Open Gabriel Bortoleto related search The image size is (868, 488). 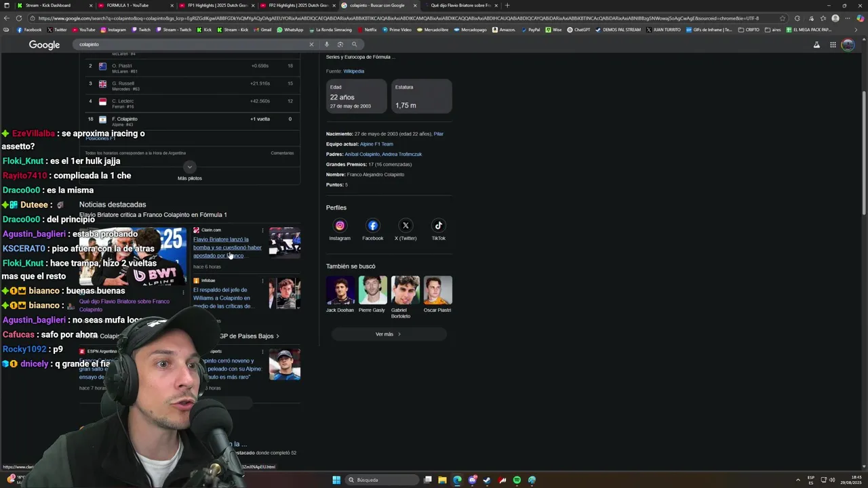pyautogui.click(x=405, y=297)
